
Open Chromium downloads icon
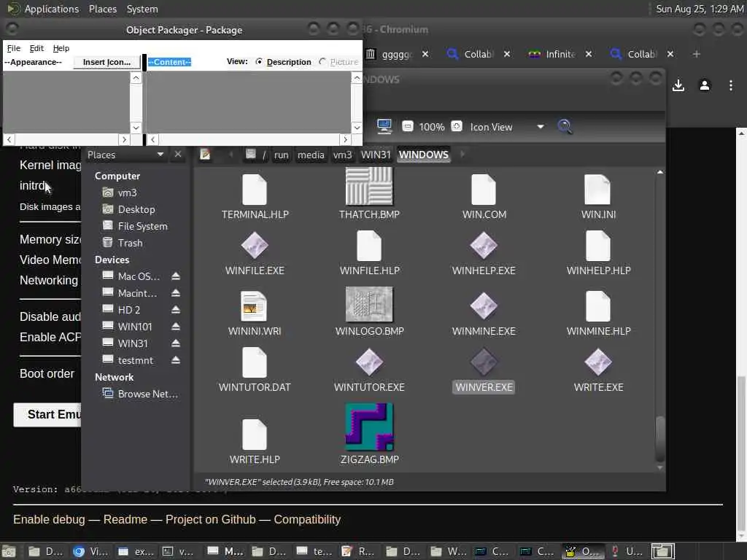click(x=678, y=85)
